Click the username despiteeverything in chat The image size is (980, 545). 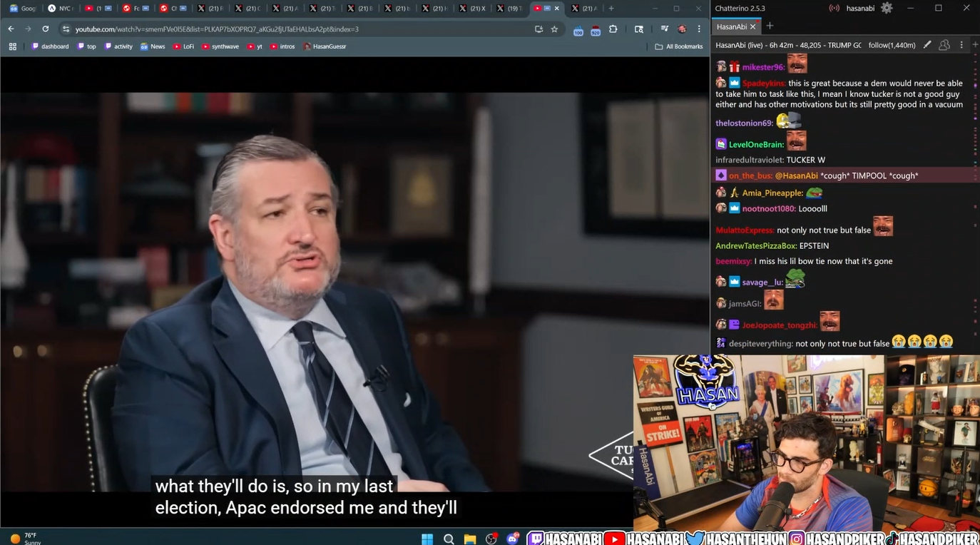[760, 344]
